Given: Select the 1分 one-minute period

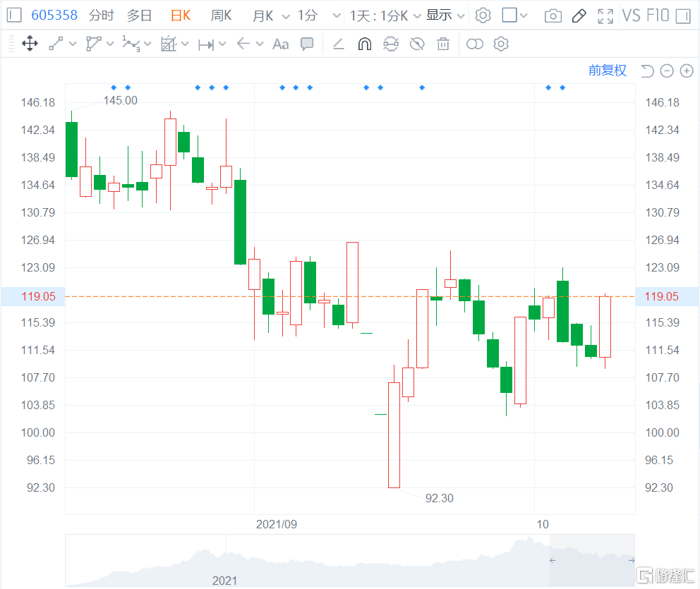Looking at the screenshot, I should (x=307, y=16).
